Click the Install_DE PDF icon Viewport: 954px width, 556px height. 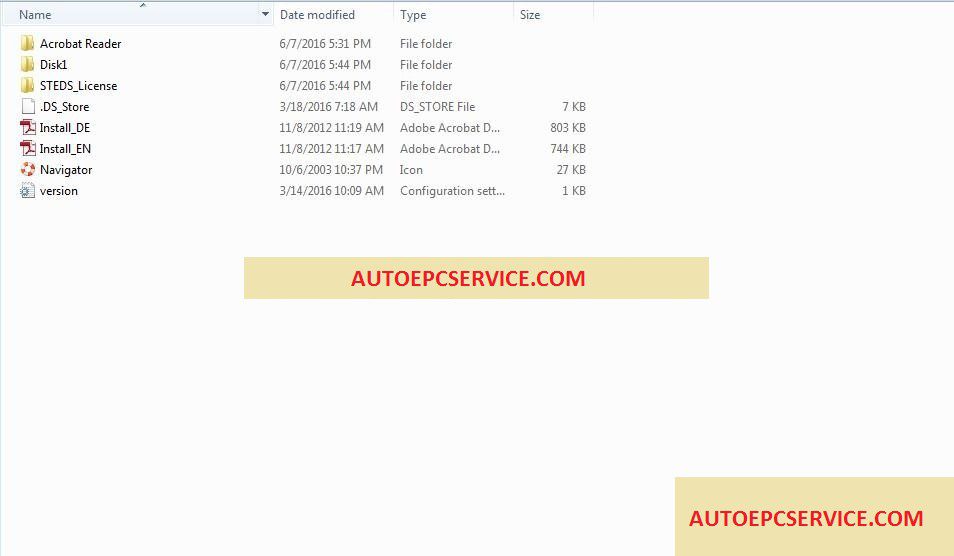(x=28, y=127)
